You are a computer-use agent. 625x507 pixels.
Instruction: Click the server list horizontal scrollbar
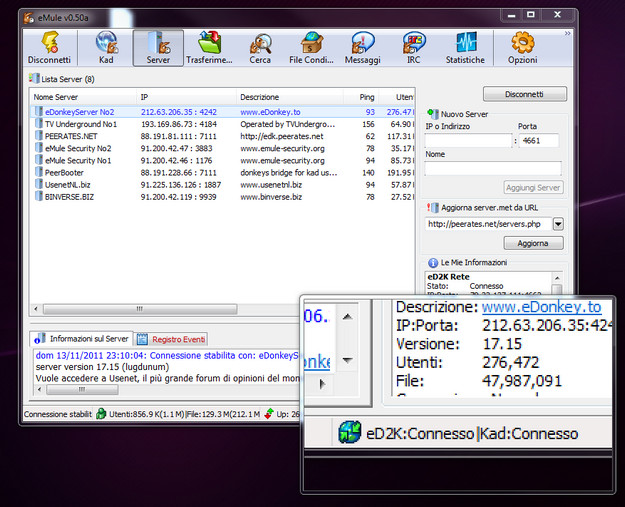140,309
